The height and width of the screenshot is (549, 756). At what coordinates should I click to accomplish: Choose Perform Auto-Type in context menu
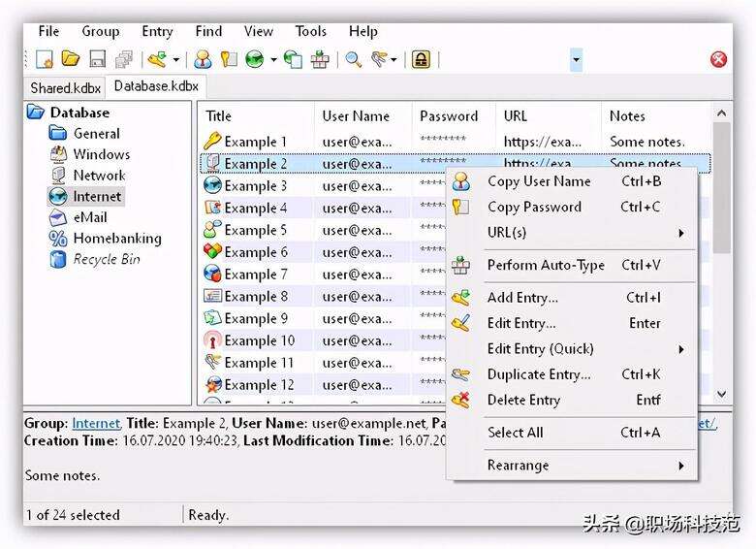click(572, 266)
